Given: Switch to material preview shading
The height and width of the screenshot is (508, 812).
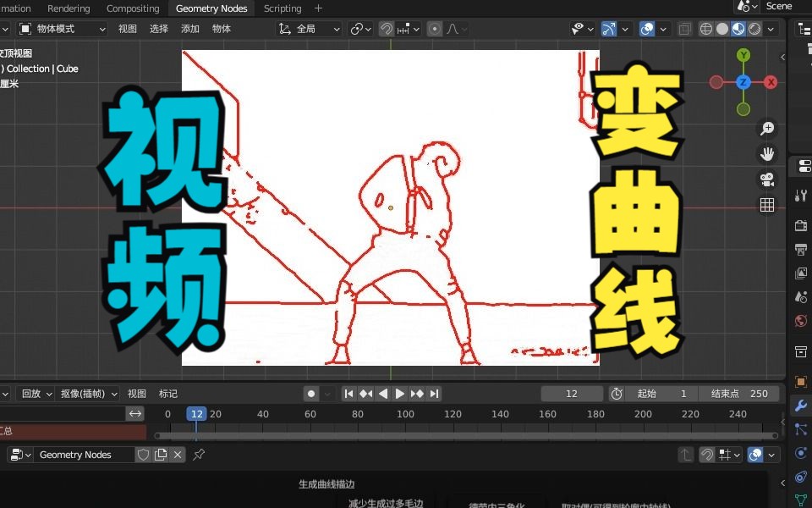Looking at the screenshot, I should click(x=738, y=29).
